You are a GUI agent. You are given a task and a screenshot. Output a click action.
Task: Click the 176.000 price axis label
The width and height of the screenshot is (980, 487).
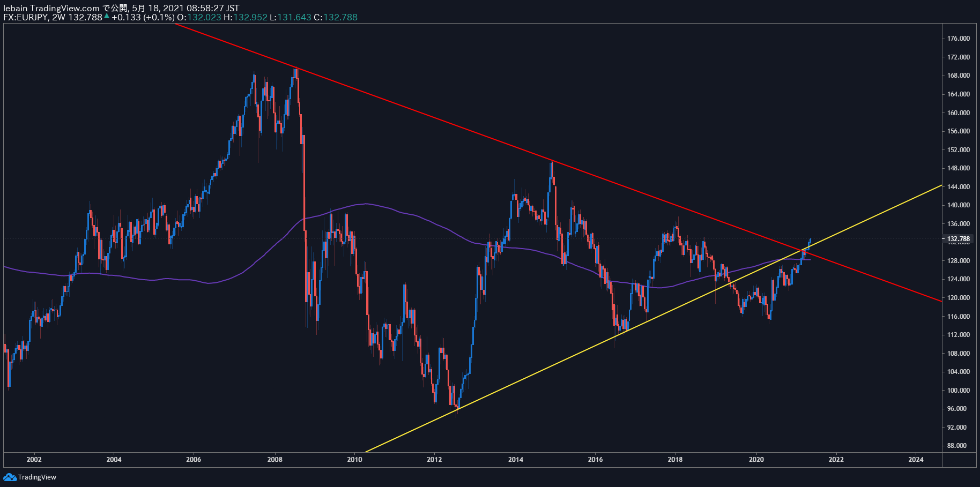[x=959, y=39]
